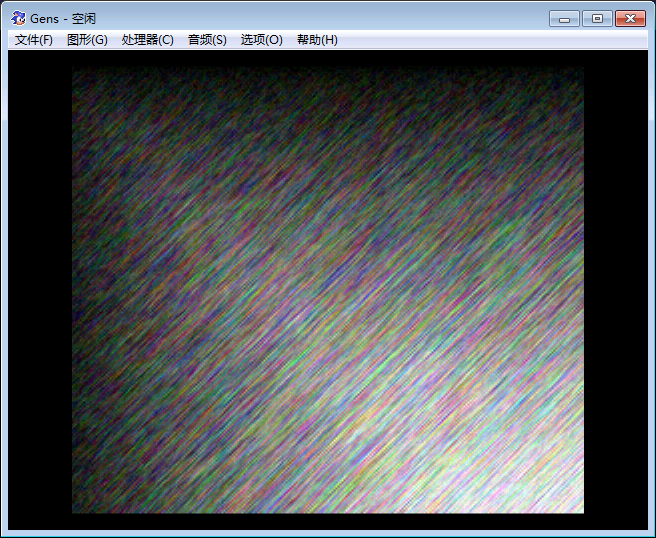Close the Gens emulator window
This screenshot has width=656, height=538.
click(x=630, y=18)
